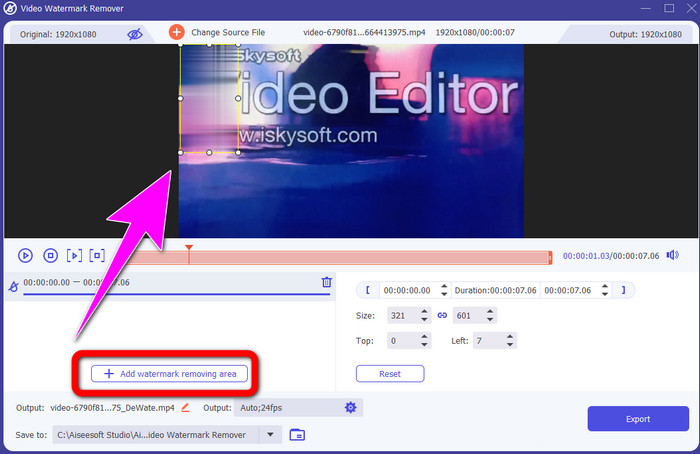Click the watermark area icon beside the time range
Screen dimensions: 700x454
[13, 287]
